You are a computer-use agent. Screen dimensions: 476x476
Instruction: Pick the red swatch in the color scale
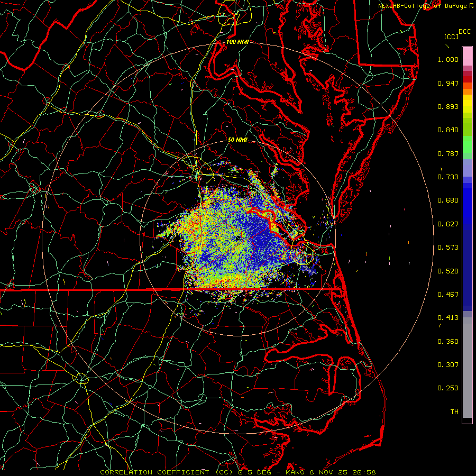[467, 79]
